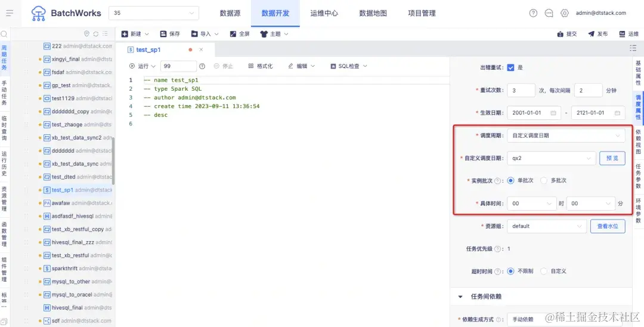Viewport: 644px width, 327px height.
Task: Click the input field showing 99
Action: (178, 66)
